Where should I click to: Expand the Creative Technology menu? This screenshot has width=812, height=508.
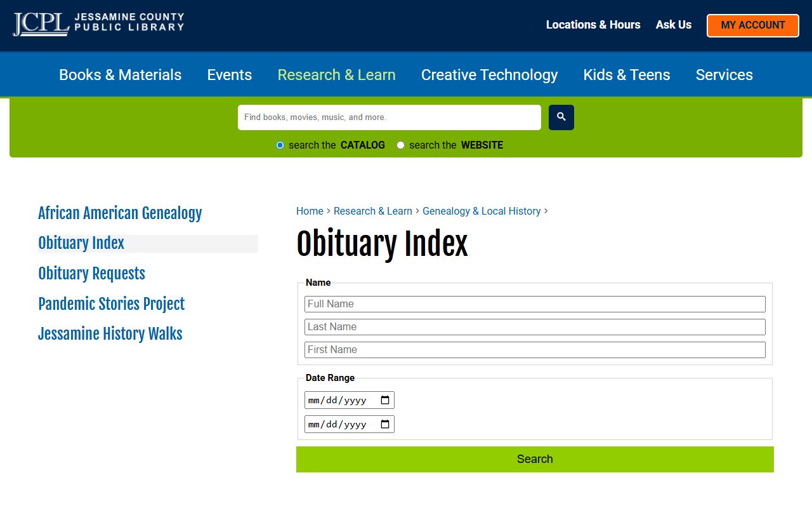(489, 75)
